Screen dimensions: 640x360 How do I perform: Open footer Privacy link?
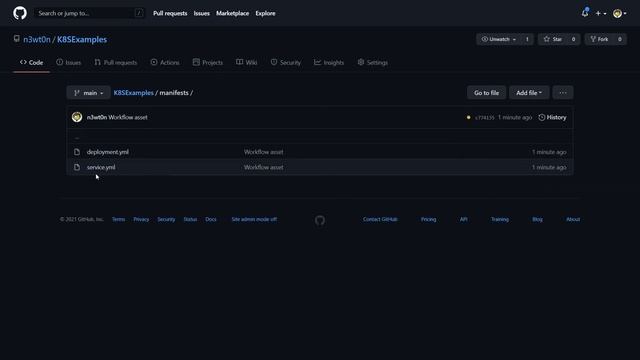(x=141, y=219)
